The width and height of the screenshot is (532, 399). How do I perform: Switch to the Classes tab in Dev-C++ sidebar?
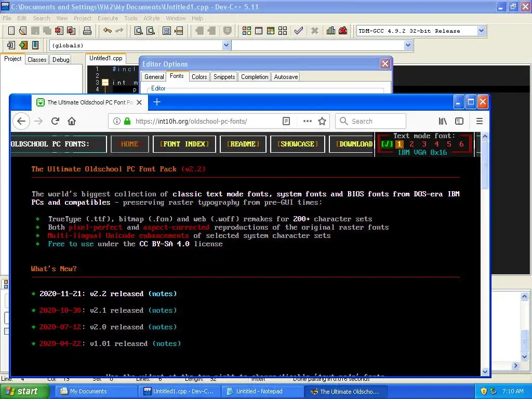coord(37,60)
